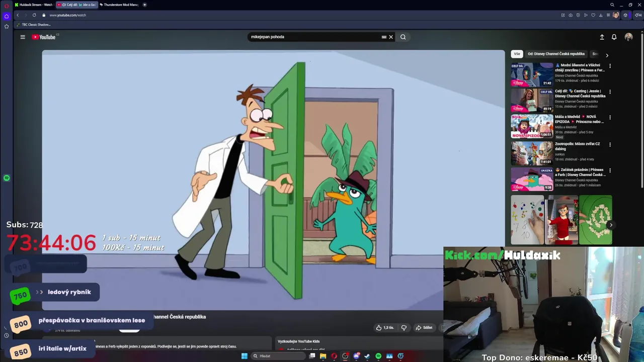This screenshot has width=644, height=362.
Task: Open the first Shorts thumbnail with numbers
Action: [x=527, y=220]
